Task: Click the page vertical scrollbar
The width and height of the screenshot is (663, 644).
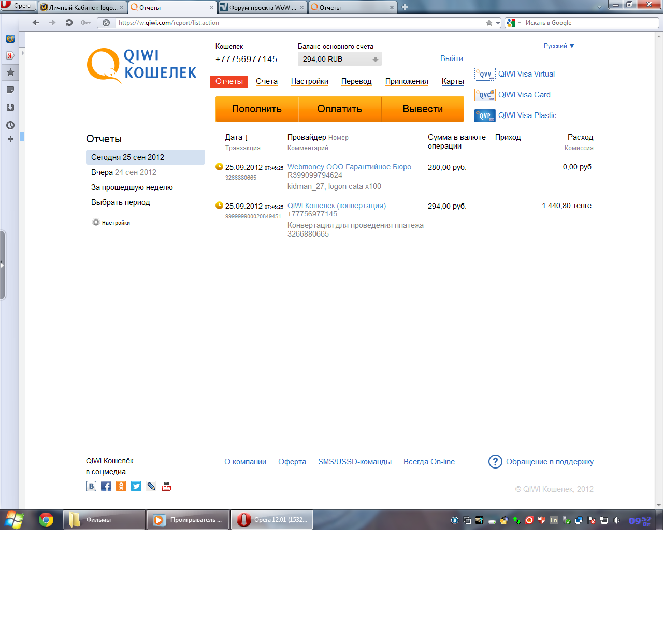Action: 659,270
